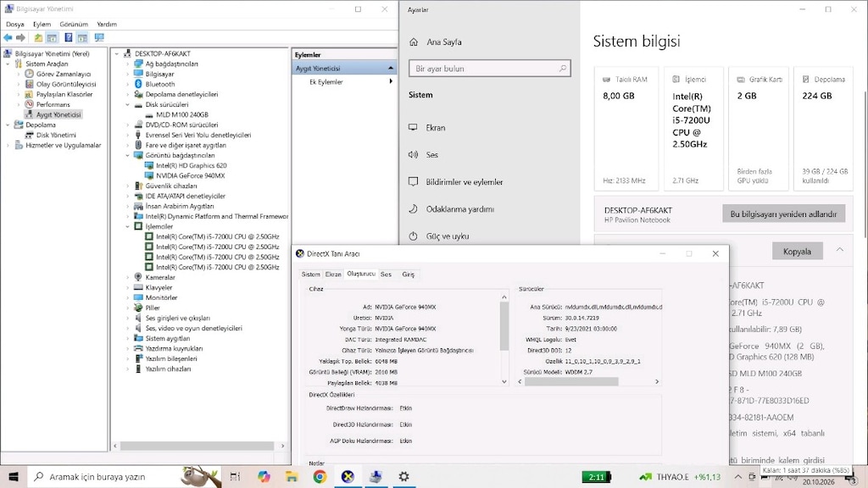Image resolution: width=868 pixels, height=488 pixels.
Task: Click the Bluetooth device category icon
Action: [x=138, y=84]
